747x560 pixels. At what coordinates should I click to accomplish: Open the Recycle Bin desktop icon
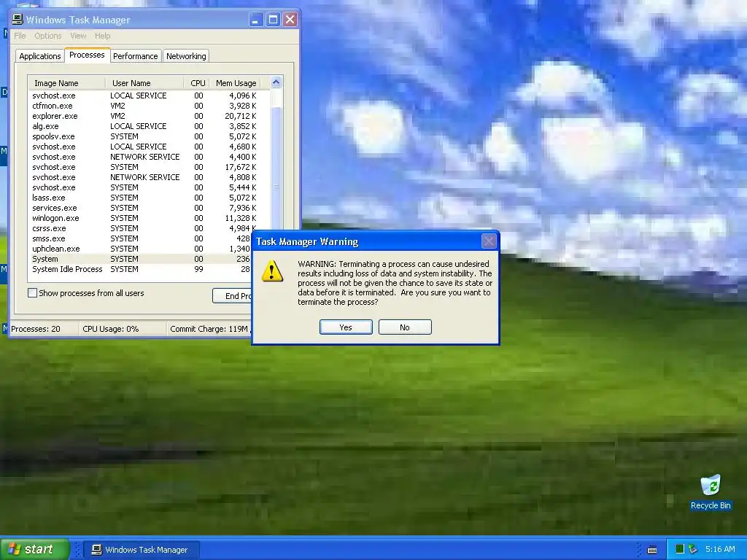pyautogui.click(x=711, y=492)
